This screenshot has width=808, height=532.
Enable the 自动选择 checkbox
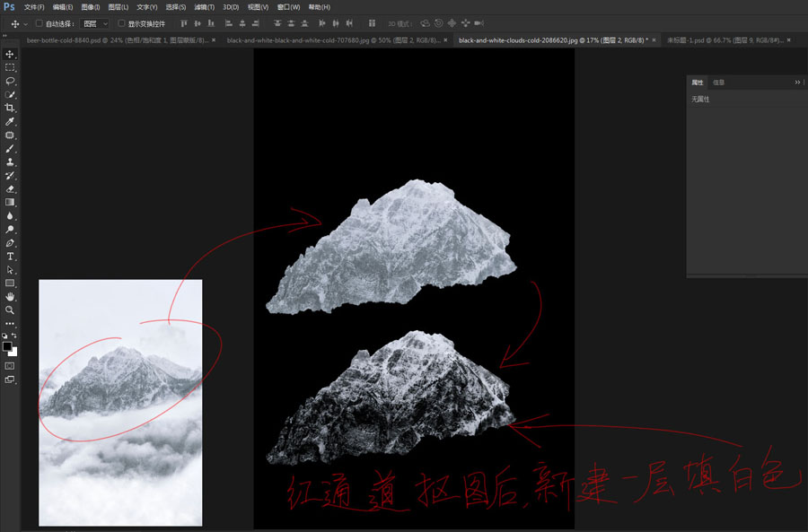tap(39, 24)
